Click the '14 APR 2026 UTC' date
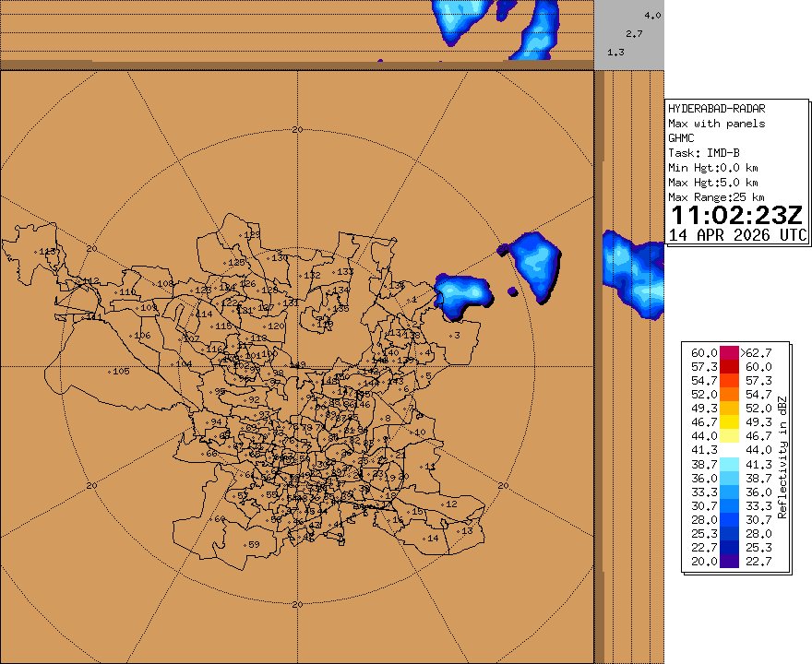812x664 pixels. pos(738,235)
